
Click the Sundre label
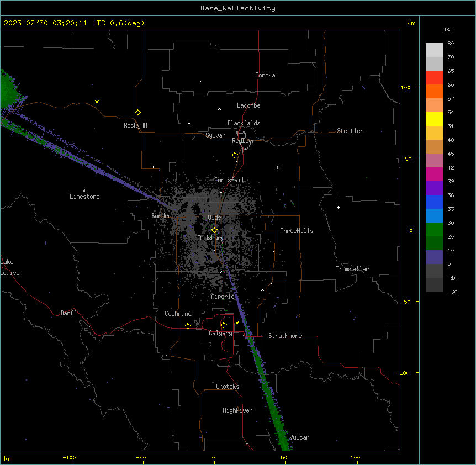pos(161,216)
